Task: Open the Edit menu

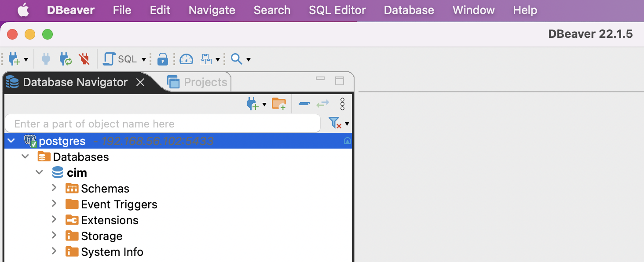Action: [160, 10]
